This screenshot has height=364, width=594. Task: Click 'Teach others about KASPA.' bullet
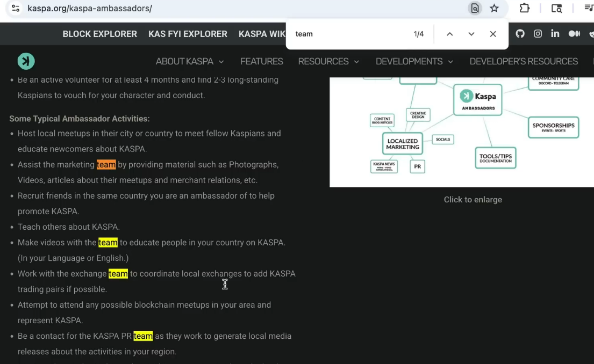[x=69, y=227]
